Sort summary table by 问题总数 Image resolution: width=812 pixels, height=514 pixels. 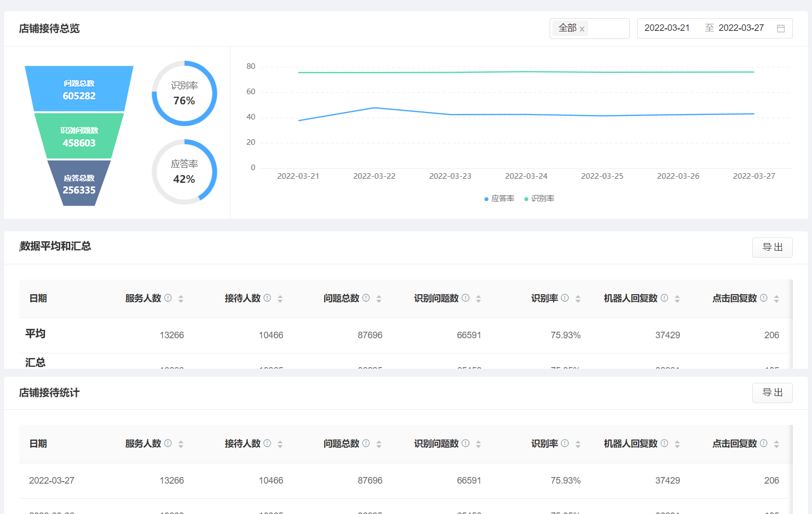point(379,299)
